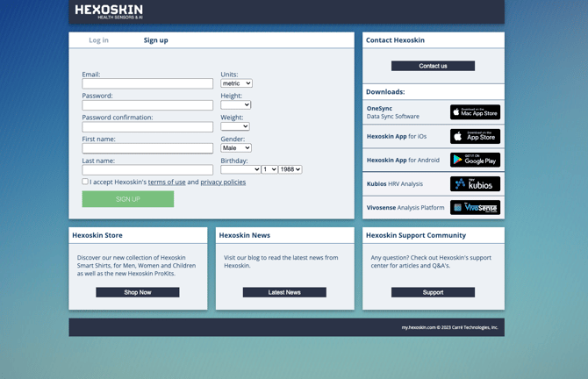Click the Latest News button
The width and height of the screenshot is (588, 379).
[284, 292]
